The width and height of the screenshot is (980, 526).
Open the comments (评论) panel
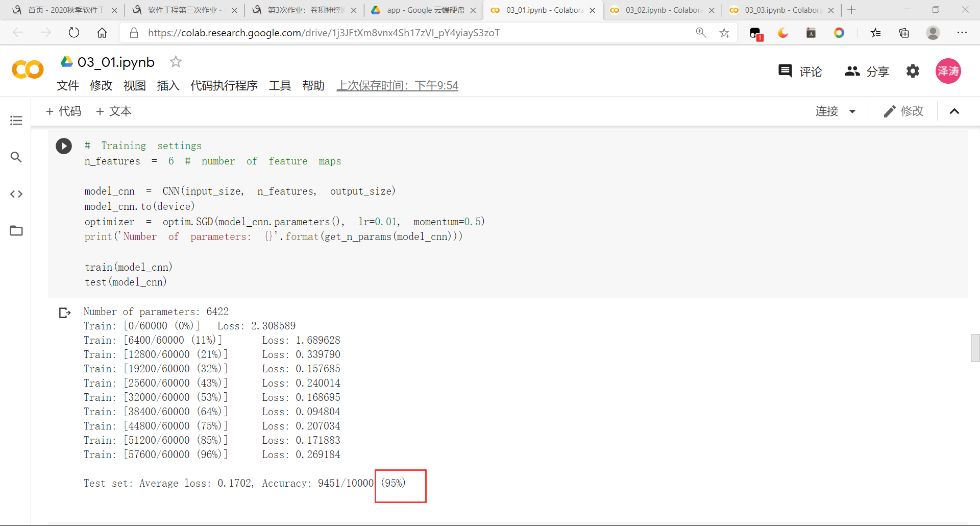click(800, 71)
